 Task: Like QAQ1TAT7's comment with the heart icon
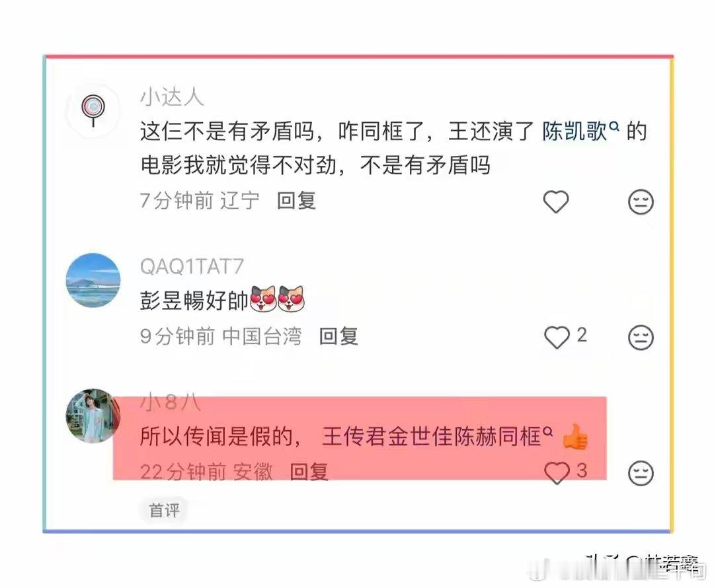click(x=557, y=337)
